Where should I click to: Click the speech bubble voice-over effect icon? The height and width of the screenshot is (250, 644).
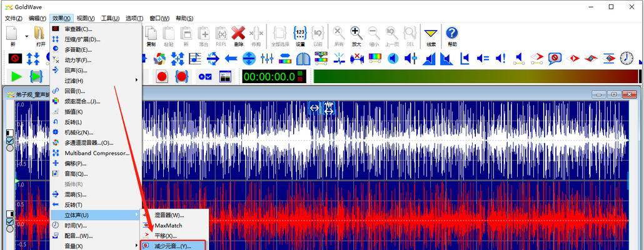click(555, 58)
